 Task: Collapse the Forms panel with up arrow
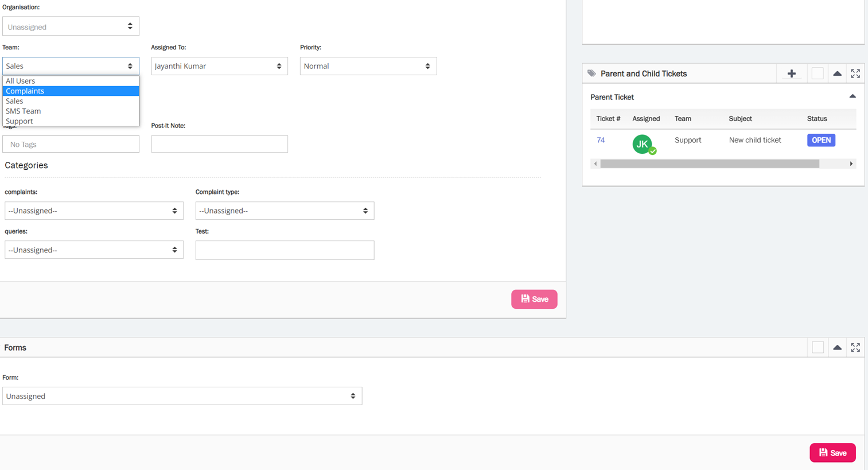[x=837, y=348]
